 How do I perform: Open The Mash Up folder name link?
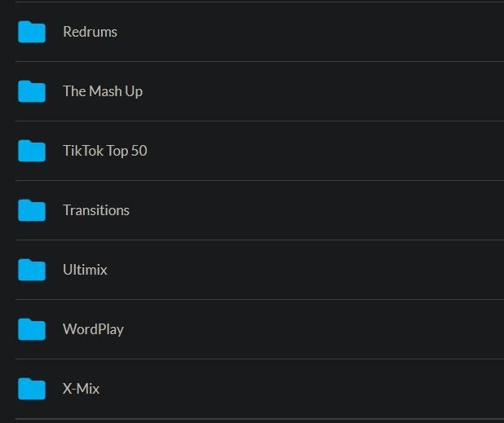tap(103, 91)
